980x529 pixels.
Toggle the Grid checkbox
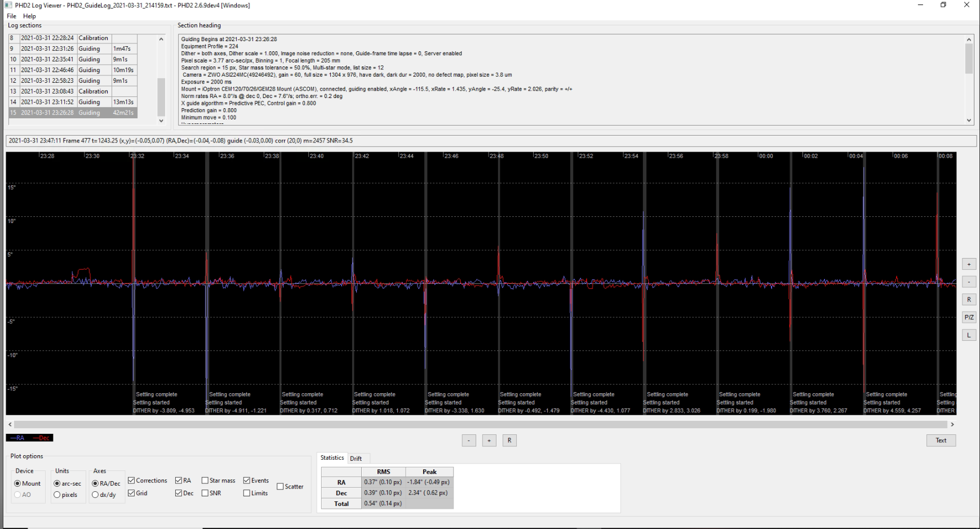[138, 493]
